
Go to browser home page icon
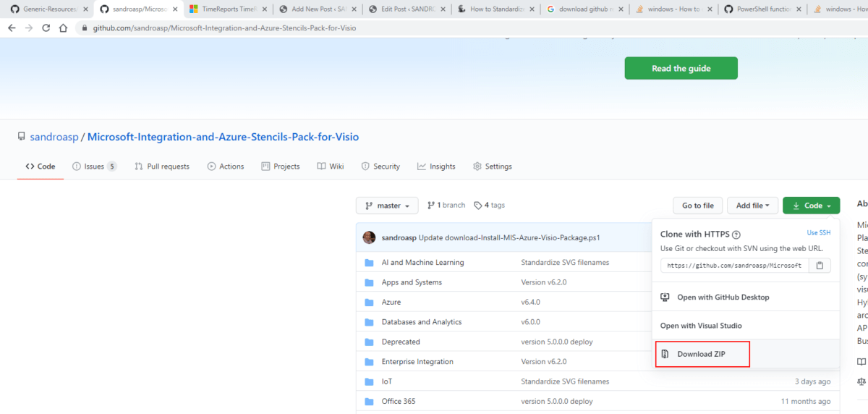pyautogui.click(x=64, y=28)
